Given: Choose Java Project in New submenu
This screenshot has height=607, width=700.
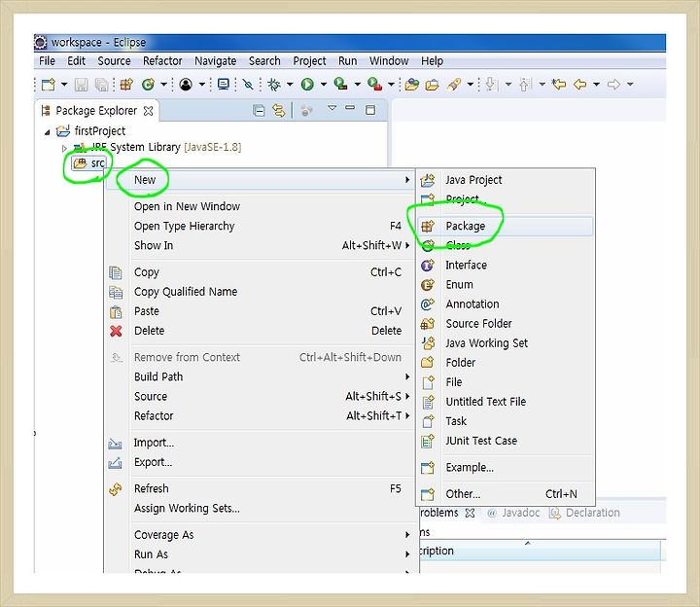Looking at the screenshot, I should (506, 180).
